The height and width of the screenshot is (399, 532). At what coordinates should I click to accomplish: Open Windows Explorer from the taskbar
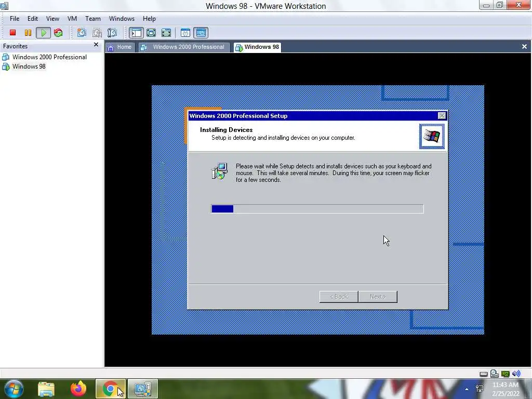(46, 389)
